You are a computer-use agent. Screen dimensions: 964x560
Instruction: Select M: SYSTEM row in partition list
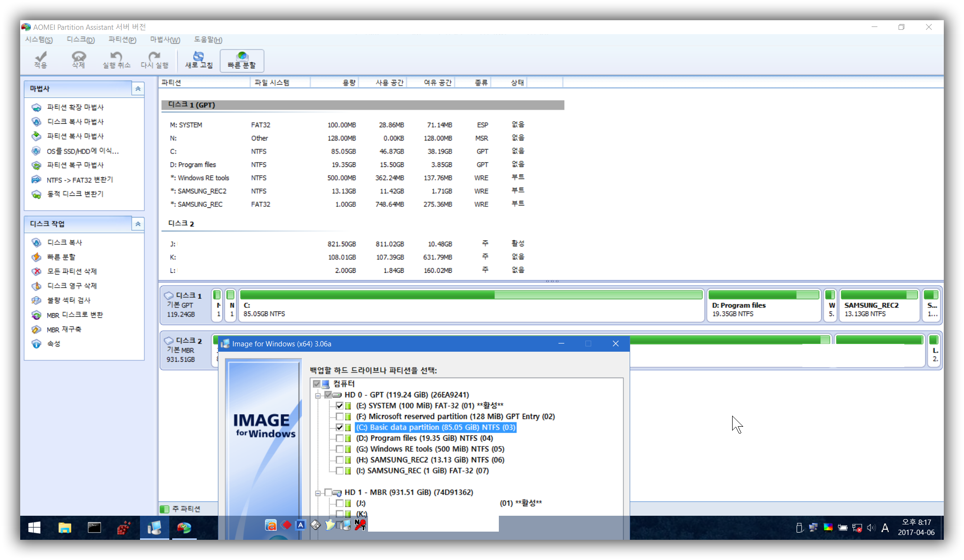362,125
